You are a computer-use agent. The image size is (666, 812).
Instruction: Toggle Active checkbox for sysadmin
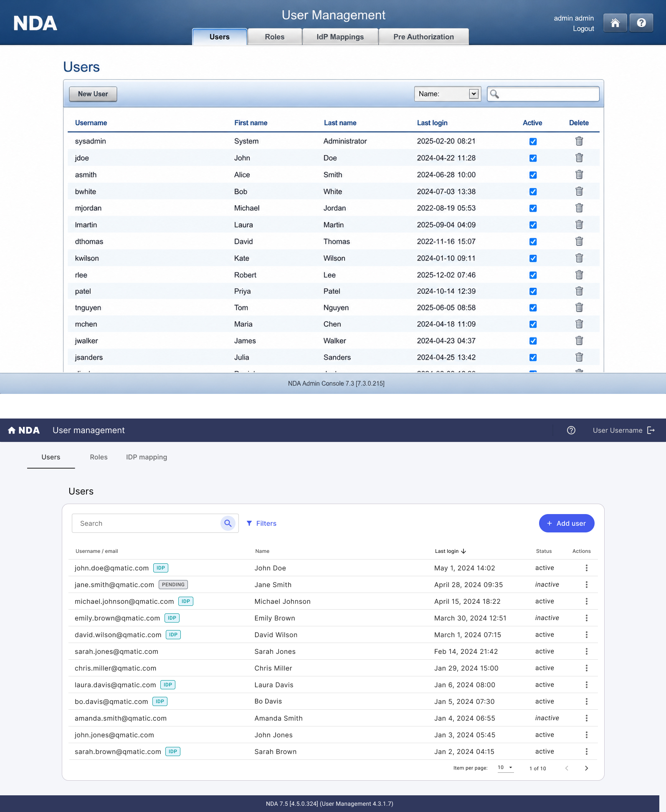click(533, 141)
